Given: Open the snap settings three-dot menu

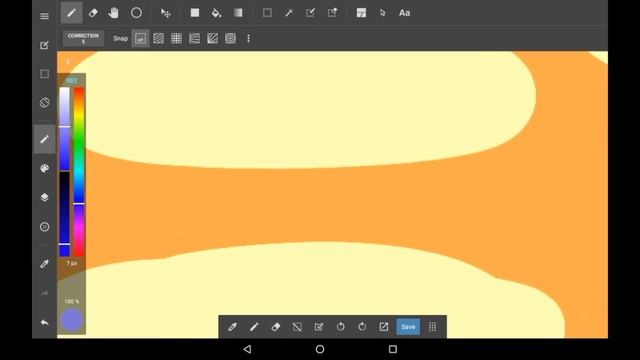Looking at the screenshot, I should coord(249,38).
